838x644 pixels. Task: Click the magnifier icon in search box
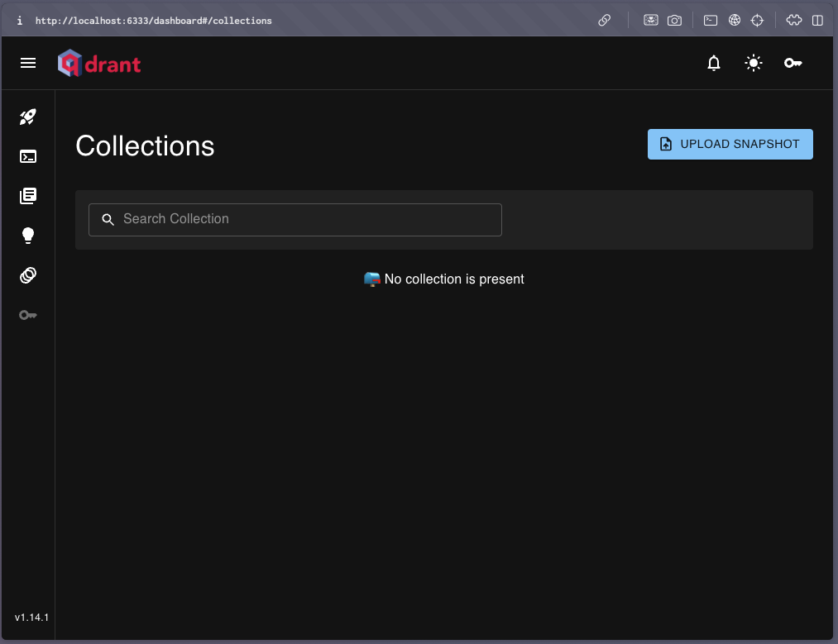point(108,219)
